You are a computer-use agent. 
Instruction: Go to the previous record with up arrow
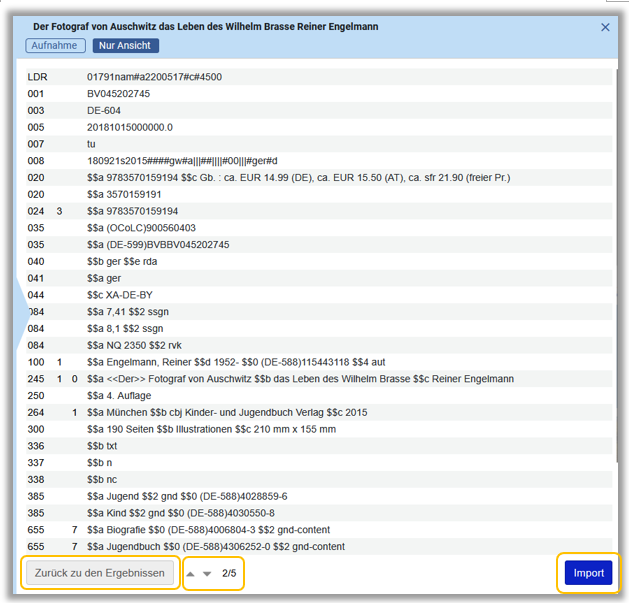(x=191, y=574)
